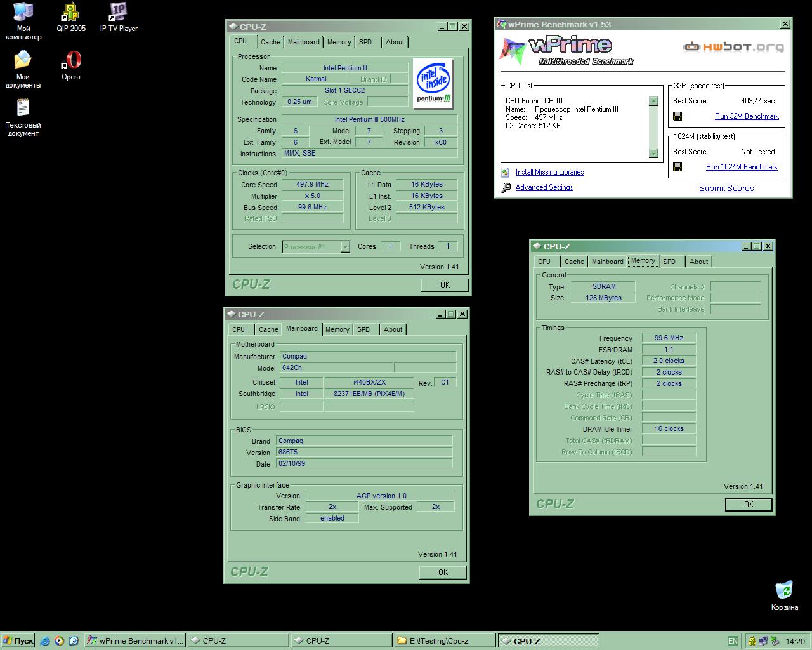Image resolution: width=812 pixels, height=650 pixels.
Task: Open the Advanced Settings link
Action: coord(544,187)
